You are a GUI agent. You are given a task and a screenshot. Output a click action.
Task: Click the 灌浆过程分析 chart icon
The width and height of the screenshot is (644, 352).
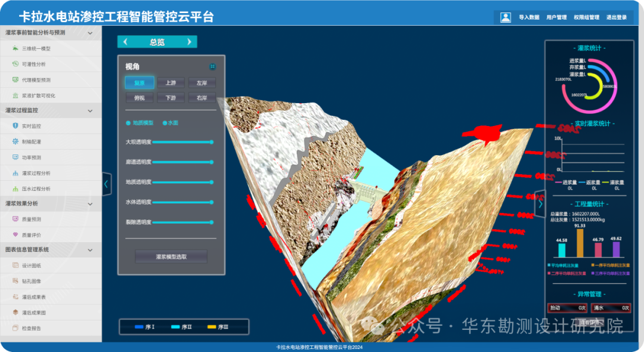click(15, 173)
